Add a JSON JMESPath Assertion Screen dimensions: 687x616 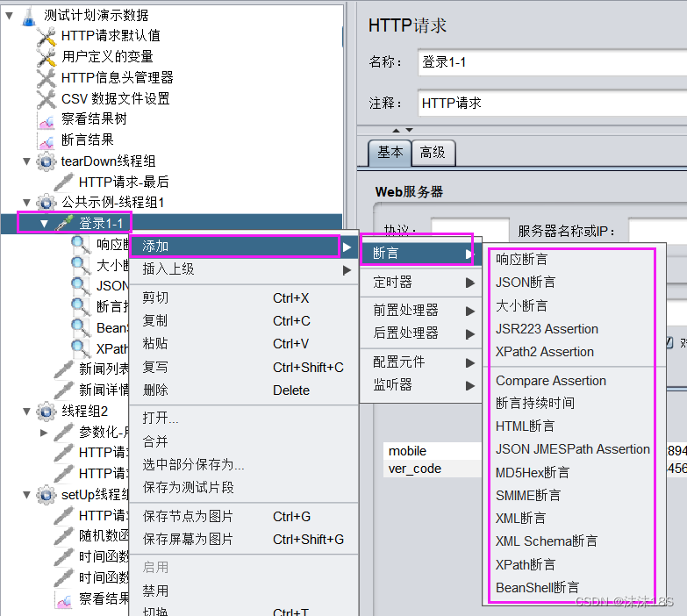[x=573, y=449]
